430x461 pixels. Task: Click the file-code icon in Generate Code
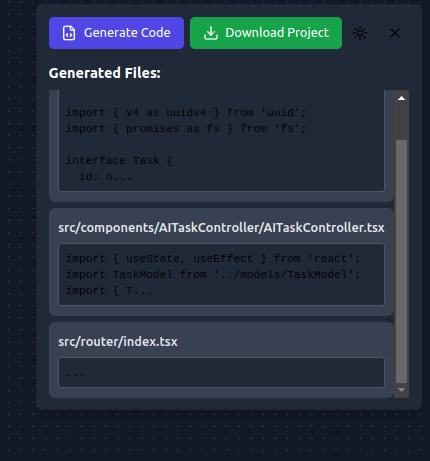(x=69, y=33)
